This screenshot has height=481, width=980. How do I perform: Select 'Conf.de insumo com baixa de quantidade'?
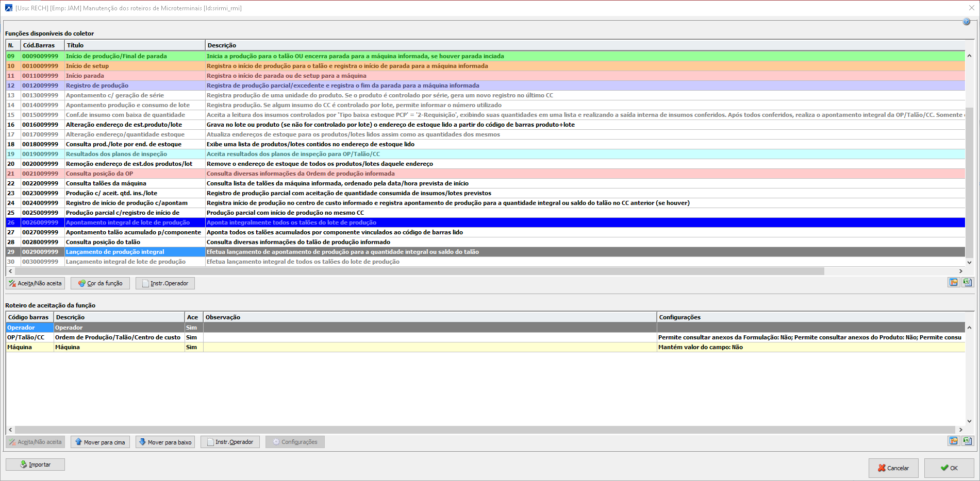pos(485,115)
